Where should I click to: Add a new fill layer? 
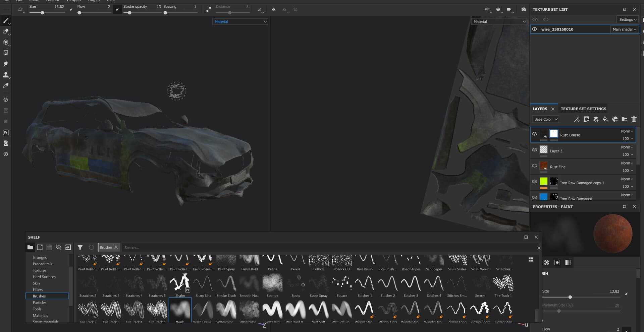pyautogui.click(x=605, y=119)
